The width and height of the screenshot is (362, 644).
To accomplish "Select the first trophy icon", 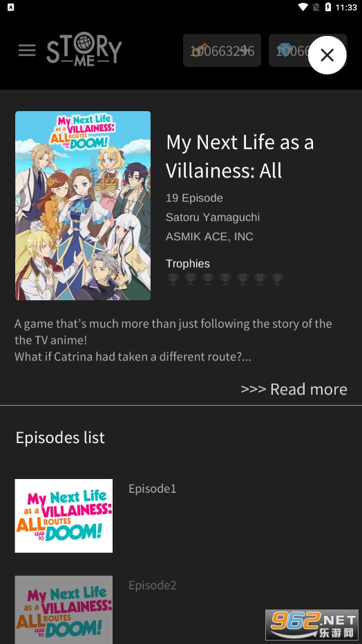I will coord(173,280).
